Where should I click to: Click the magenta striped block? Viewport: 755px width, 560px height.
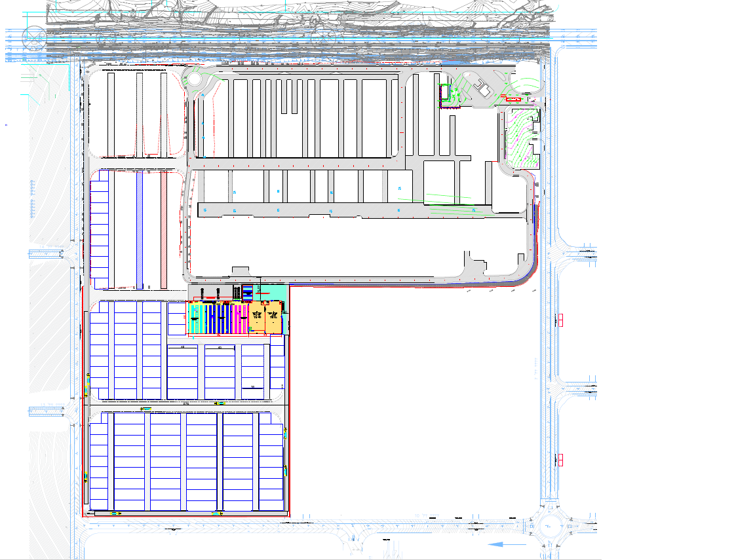point(235,318)
